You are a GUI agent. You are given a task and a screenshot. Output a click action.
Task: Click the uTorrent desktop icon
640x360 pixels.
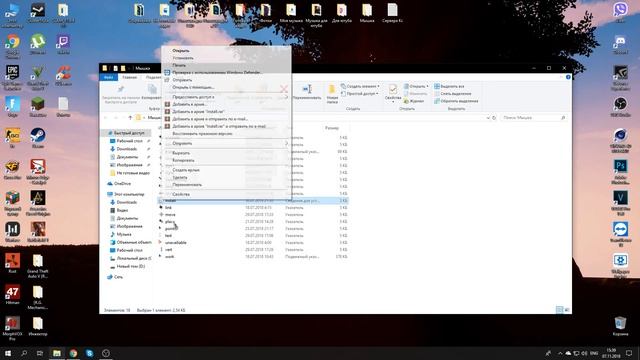[38, 45]
